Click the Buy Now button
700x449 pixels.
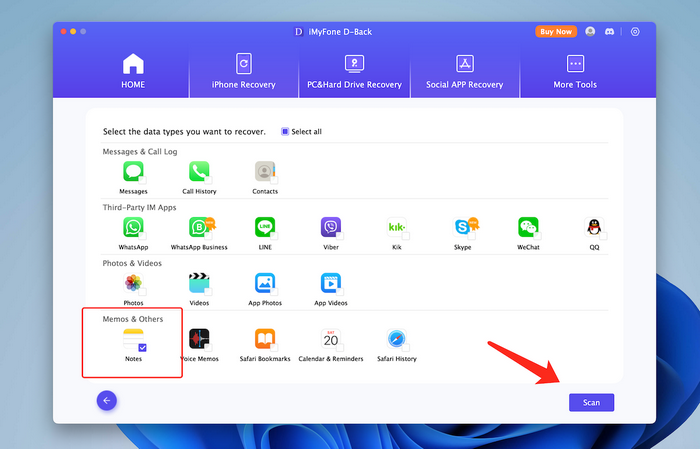pyautogui.click(x=556, y=32)
